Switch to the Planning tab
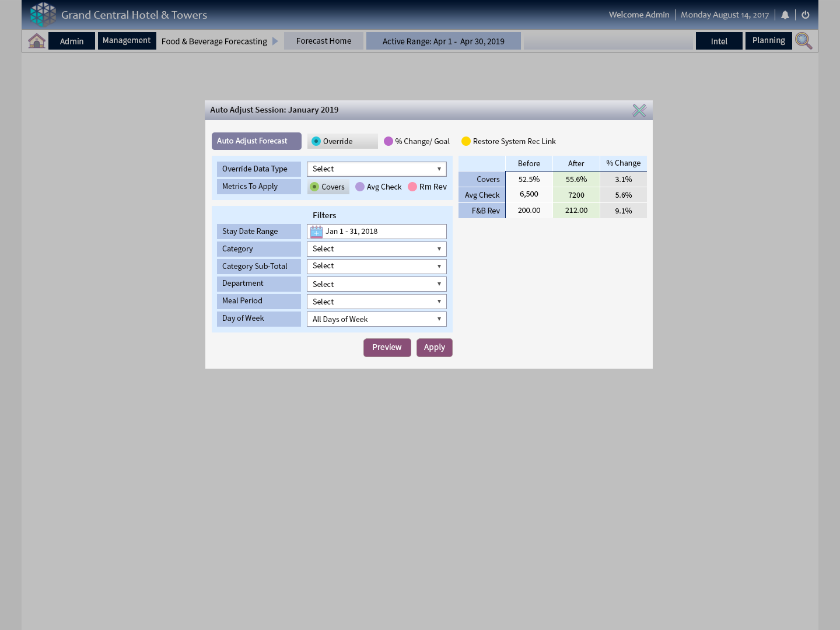 (x=768, y=41)
